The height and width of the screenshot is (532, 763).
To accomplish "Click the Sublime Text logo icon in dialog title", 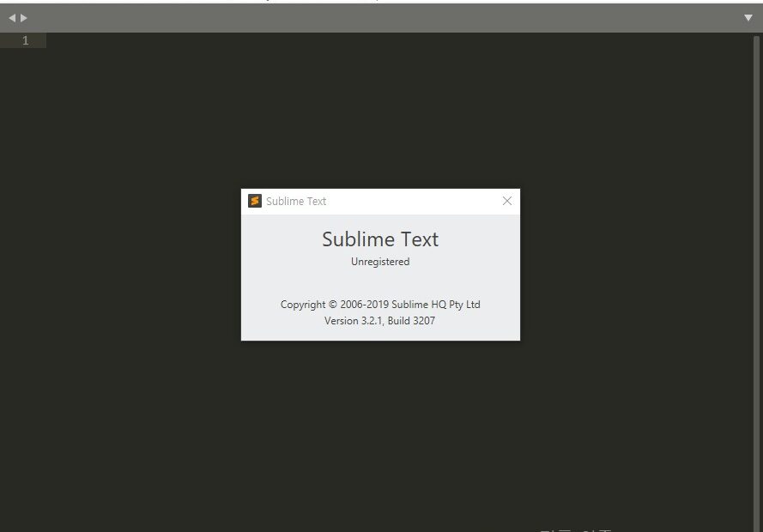I will [x=255, y=201].
